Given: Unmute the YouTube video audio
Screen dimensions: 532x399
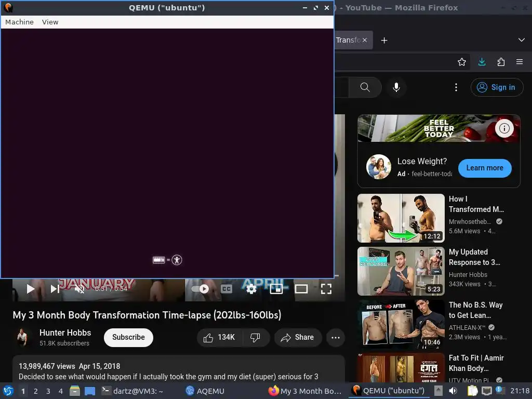Looking at the screenshot, I should (x=79, y=289).
